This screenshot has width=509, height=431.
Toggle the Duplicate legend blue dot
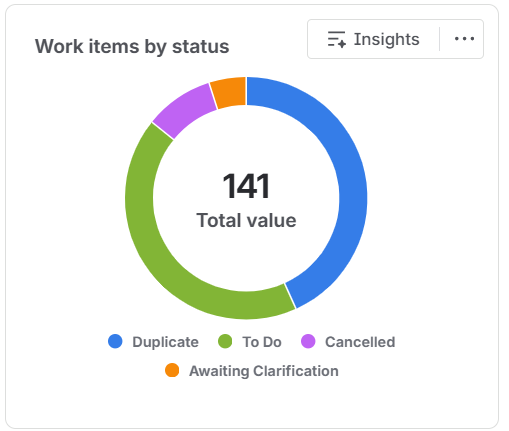[115, 341]
